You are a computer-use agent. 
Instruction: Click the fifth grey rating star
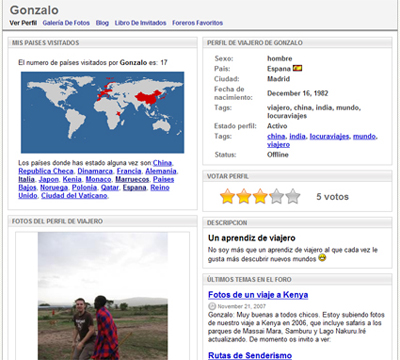(293, 196)
